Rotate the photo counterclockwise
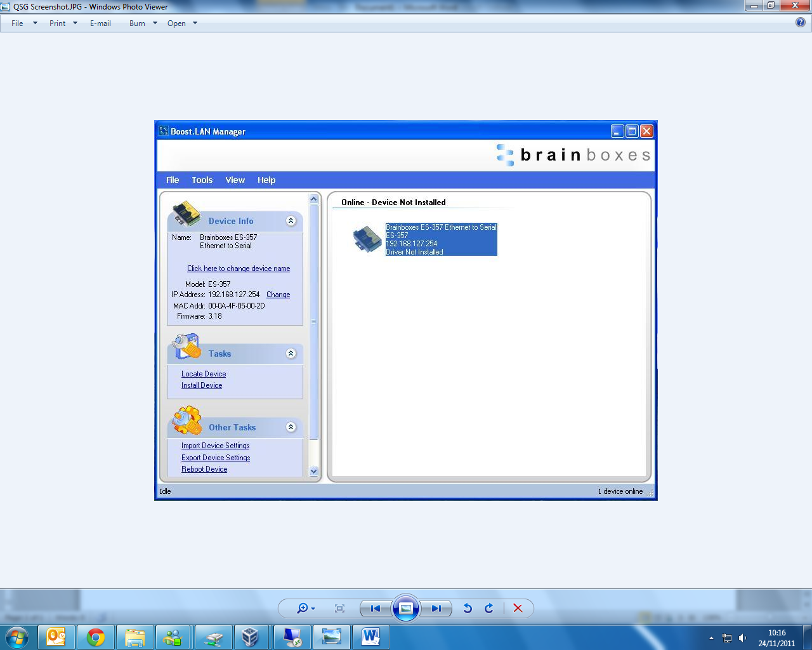This screenshot has height=650, width=812. tap(468, 608)
